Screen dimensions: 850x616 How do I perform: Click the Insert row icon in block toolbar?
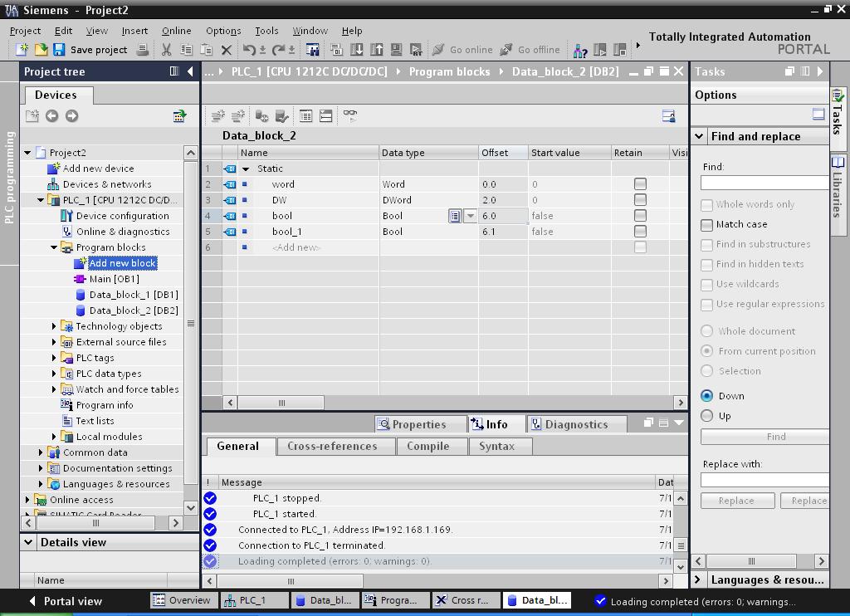pos(218,115)
